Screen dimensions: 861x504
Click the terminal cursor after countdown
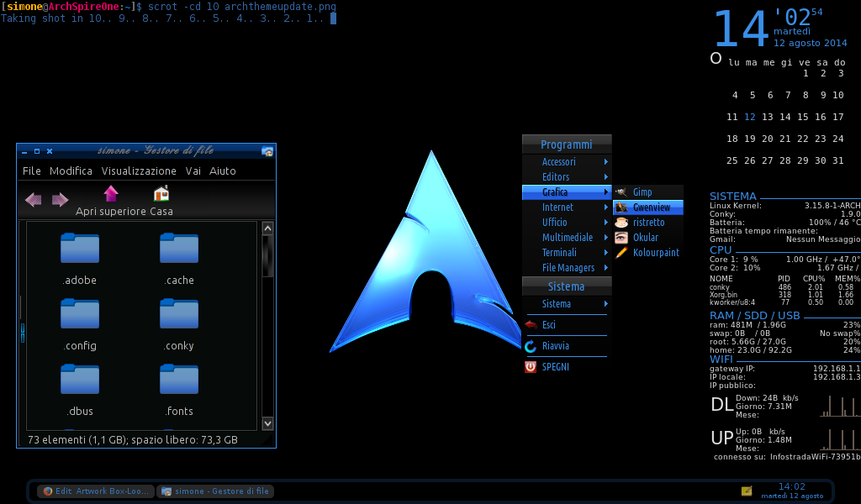333,18
